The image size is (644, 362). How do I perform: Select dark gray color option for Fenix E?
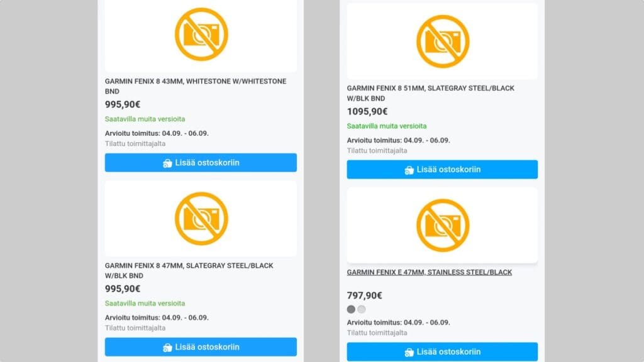point(351,309)
